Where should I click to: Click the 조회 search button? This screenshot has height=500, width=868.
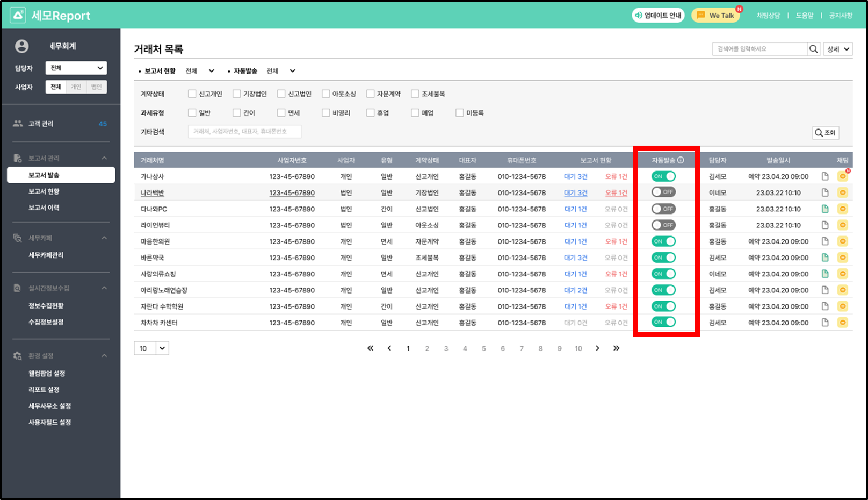[x=825, y=133]
